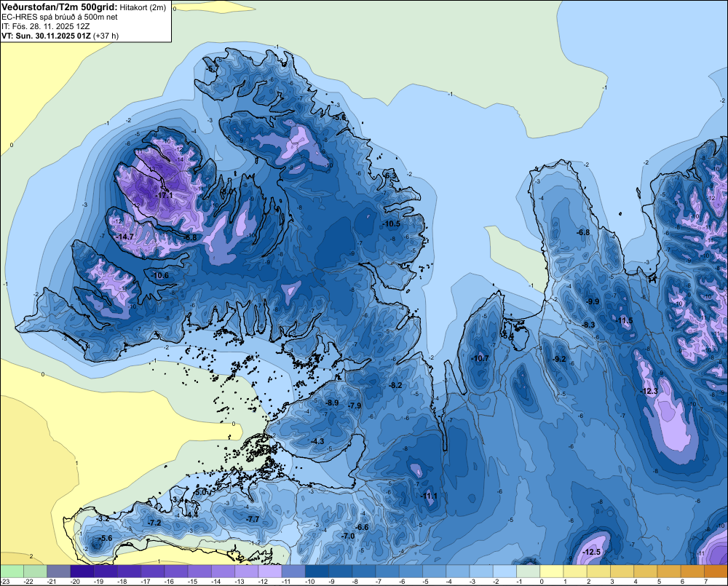The height and width of the screenshot is (586, 728).
Task: Click the -18 label on the legend scale
Action: [x=122, y=582]
